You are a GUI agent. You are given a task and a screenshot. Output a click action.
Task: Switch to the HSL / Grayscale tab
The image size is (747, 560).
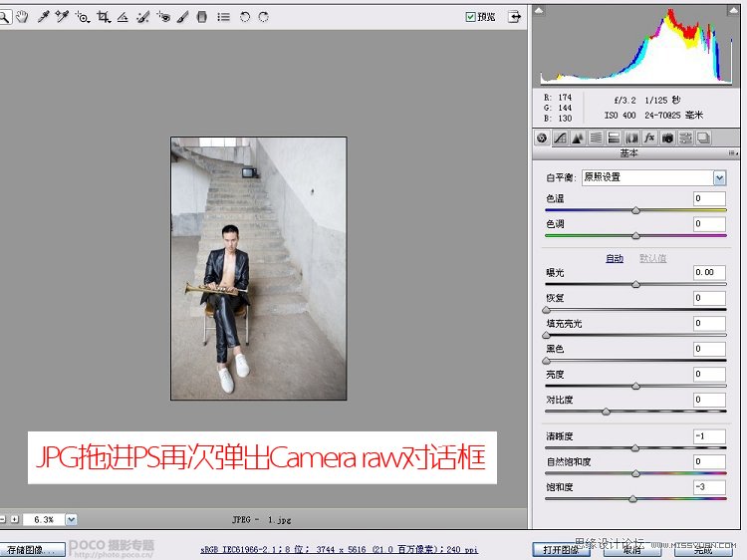click(596, 138)
